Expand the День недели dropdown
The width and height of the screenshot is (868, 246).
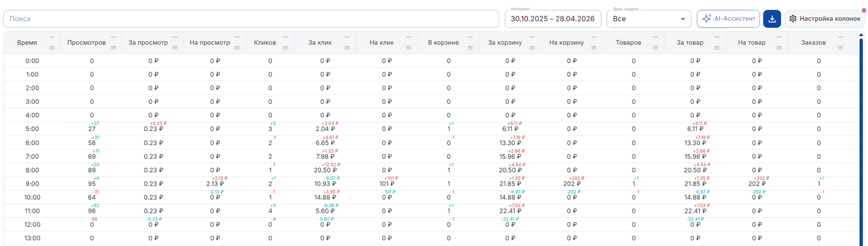tap(649, 19)
